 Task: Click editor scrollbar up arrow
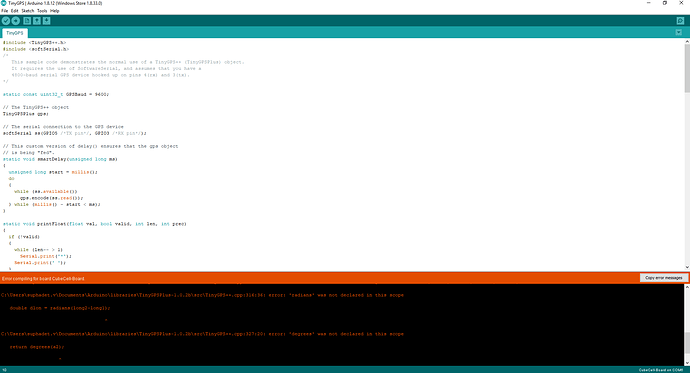[x=687, y=41]
